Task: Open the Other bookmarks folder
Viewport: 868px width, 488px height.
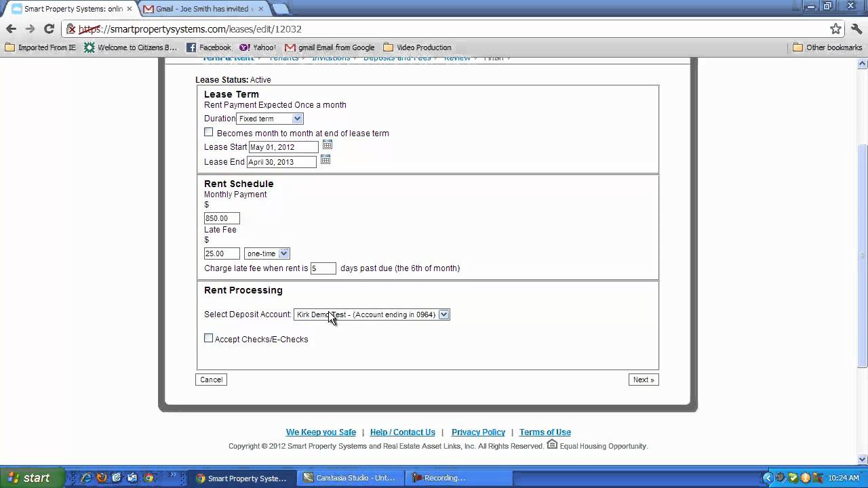Action: (x=827, y=47)
